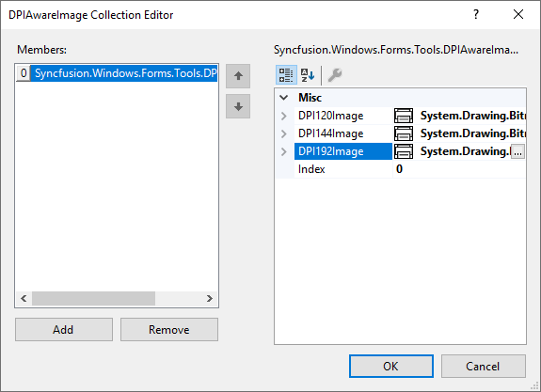
Task: Click the bitmap icon in DPI120Image row
Action: pos(404,116)
